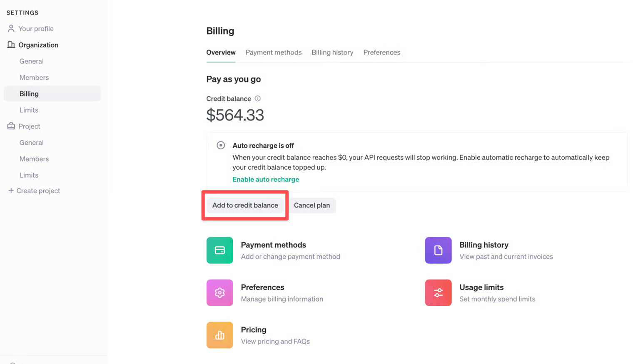Open the purple Billing history document icon
Screen dimensions: 633x364
click(x=438, y=250)
